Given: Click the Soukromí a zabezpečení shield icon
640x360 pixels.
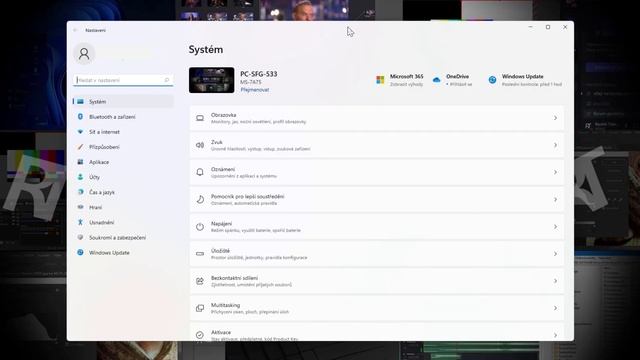Looking at the screenshot, I should [80, 237].
